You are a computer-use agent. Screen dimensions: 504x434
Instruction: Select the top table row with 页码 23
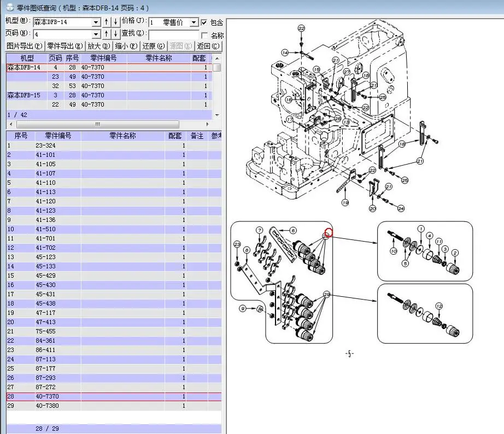point(109,77)
